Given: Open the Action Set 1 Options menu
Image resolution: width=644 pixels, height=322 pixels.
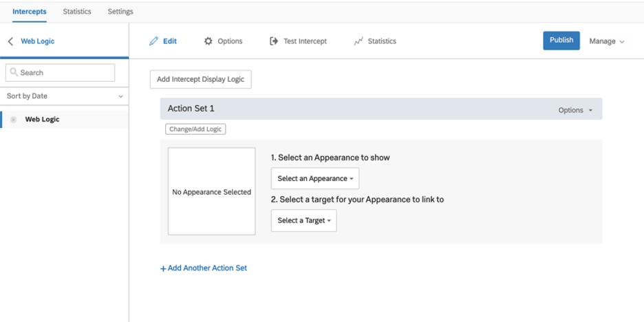Looking at the screenshot, I should click(x=575, y=110).
